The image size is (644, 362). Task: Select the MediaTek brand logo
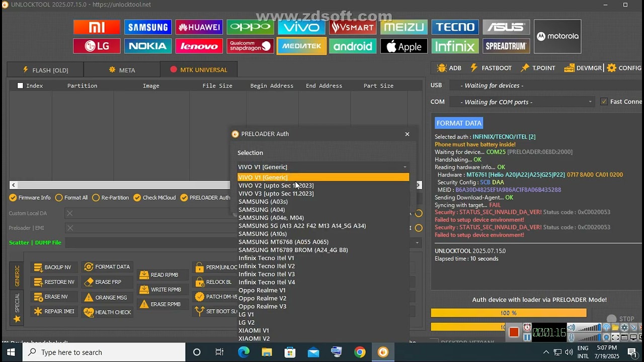pos(302,46)
